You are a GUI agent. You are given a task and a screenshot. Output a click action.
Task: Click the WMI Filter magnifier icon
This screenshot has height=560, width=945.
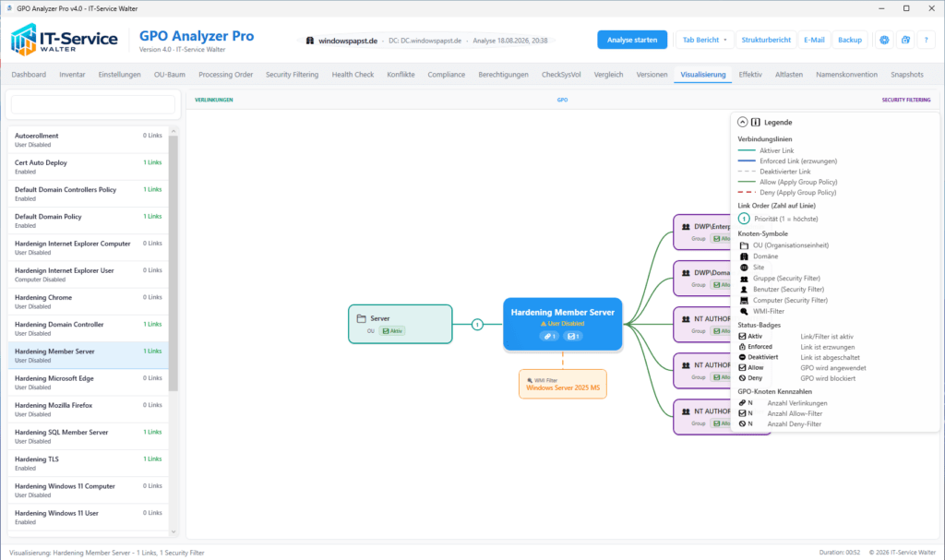(x=530, y=380)
